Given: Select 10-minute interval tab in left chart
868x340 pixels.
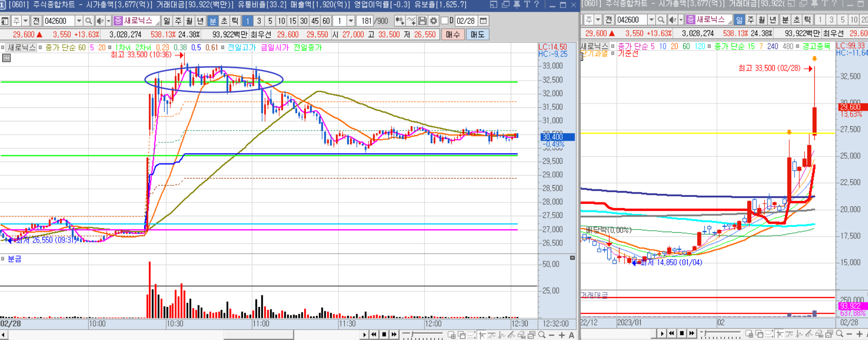Looking at the screenshot, I should point(281,21).
